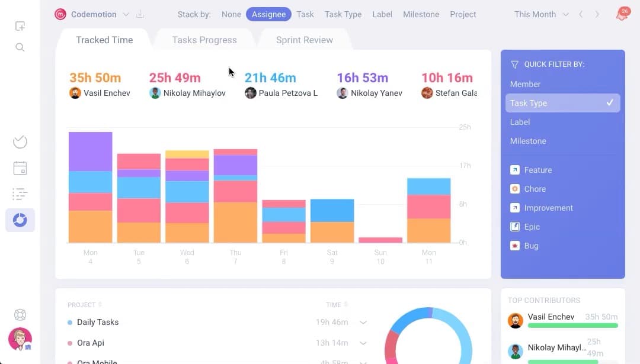Image resolution: width=640 pixels, height=364 pixels.
Task: Stack by Milestone
Action: click(421, 14)
